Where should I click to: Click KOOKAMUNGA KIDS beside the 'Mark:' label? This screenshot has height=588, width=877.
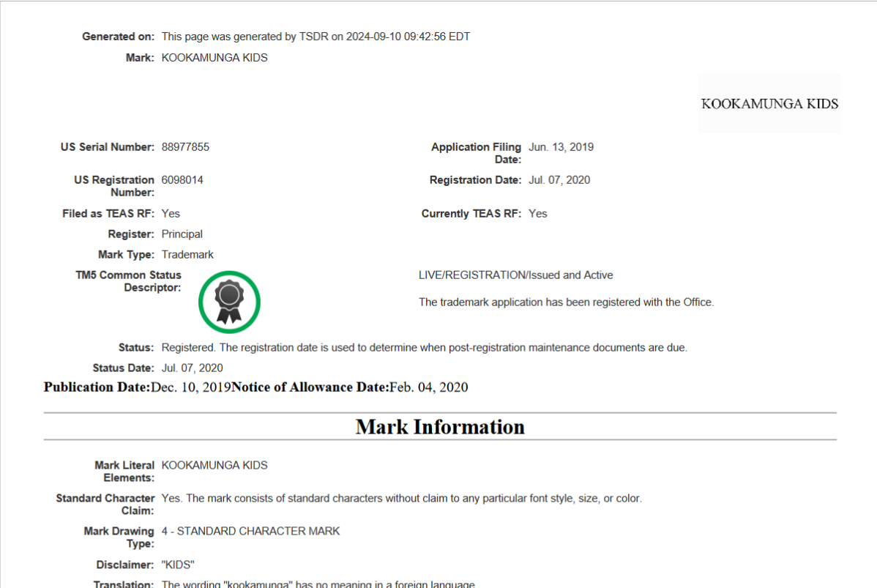tap(214, 58)
